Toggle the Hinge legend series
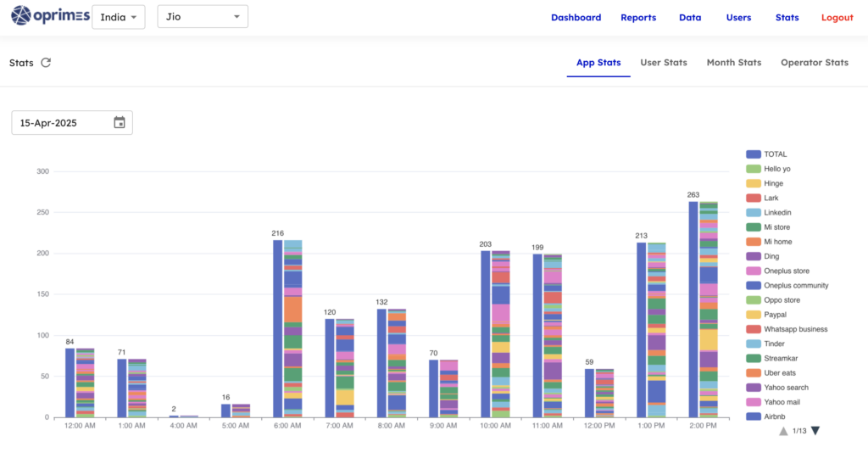 click(765, 183)
